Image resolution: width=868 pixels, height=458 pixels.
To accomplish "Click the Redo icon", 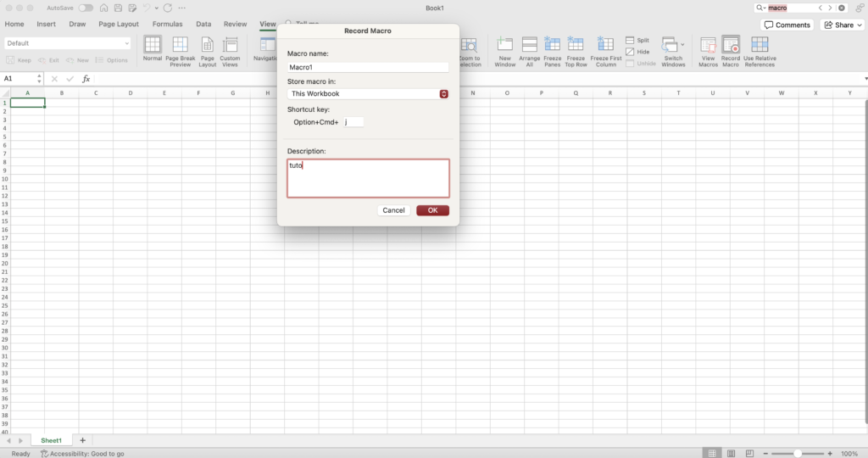I will tap(168, 8).
